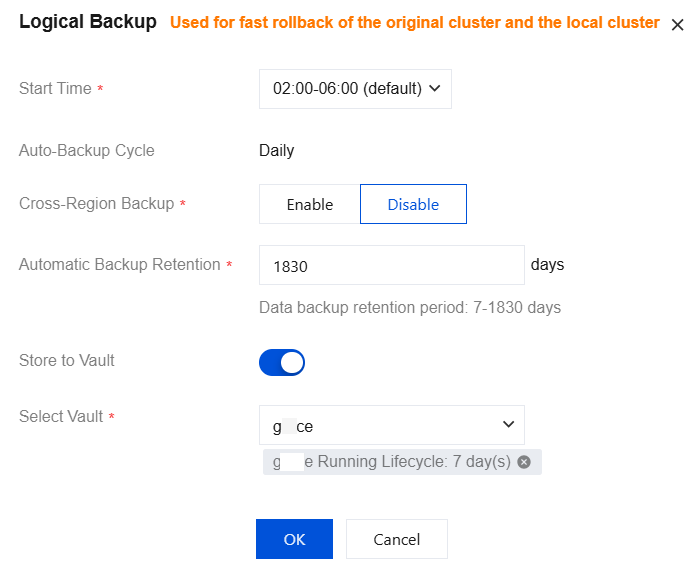The width and height of the screenshot is (699, 572).
Task: Click the data backup retention period hint
Action: [x=409, y=307]
